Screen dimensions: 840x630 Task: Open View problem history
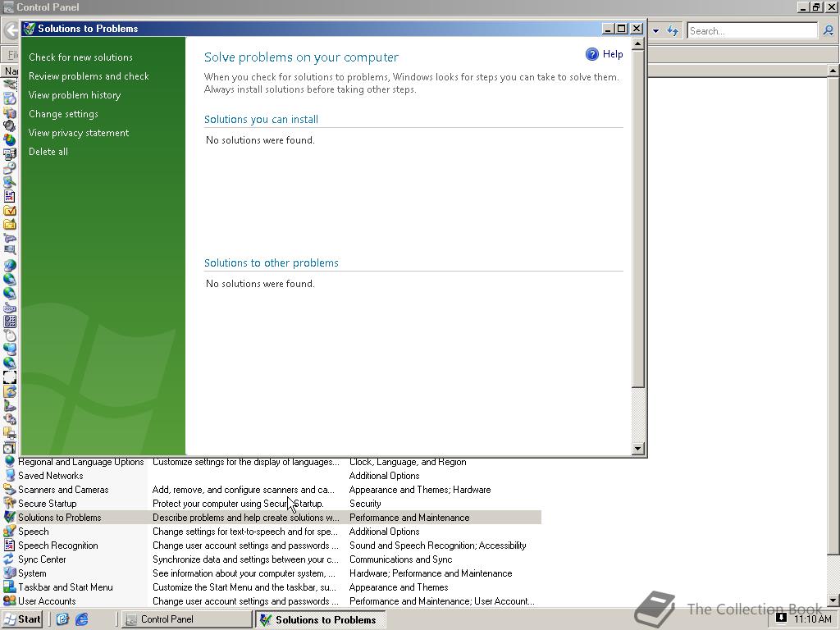(75, 95)
